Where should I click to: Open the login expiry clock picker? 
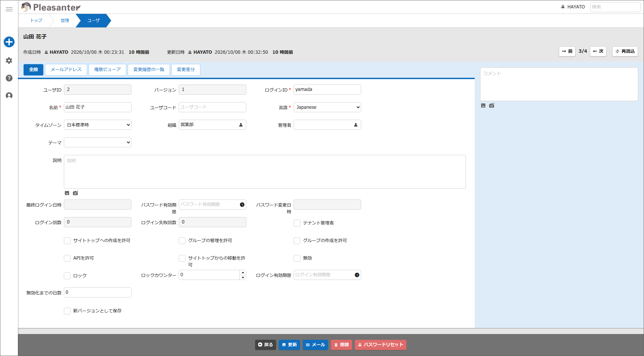[357, 275]
